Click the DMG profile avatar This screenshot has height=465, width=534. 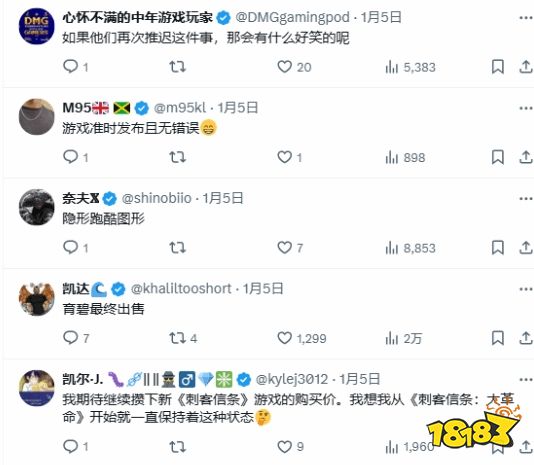[x=36, y=26]
